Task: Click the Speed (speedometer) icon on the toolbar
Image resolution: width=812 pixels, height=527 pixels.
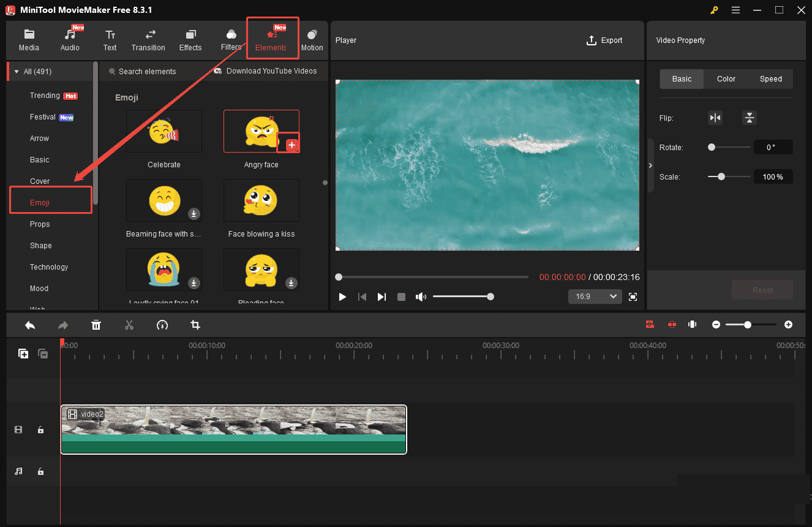Action: coord(162,325)
